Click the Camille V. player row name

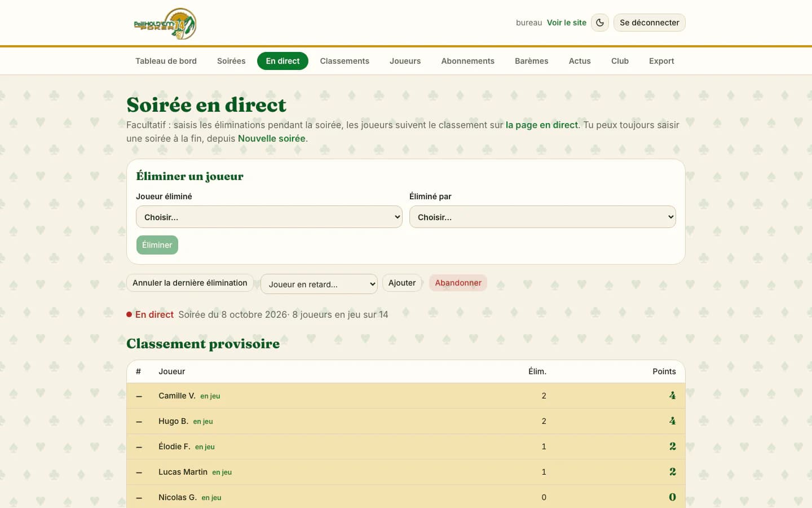click(x=177, y=396)
